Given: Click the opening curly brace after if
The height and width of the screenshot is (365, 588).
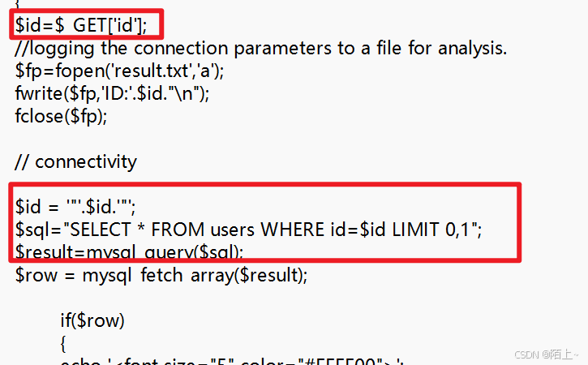Looking at the screenshot, I should tap(63, 344).
